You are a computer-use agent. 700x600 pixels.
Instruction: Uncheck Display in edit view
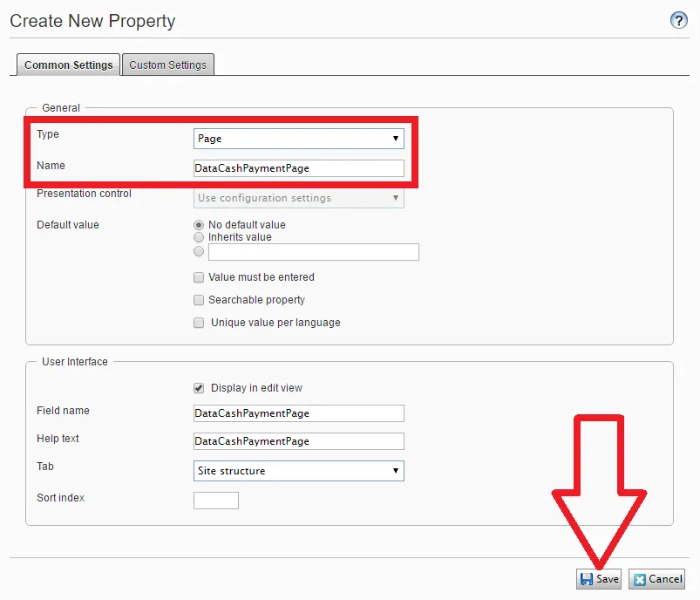tap(199, 388)
